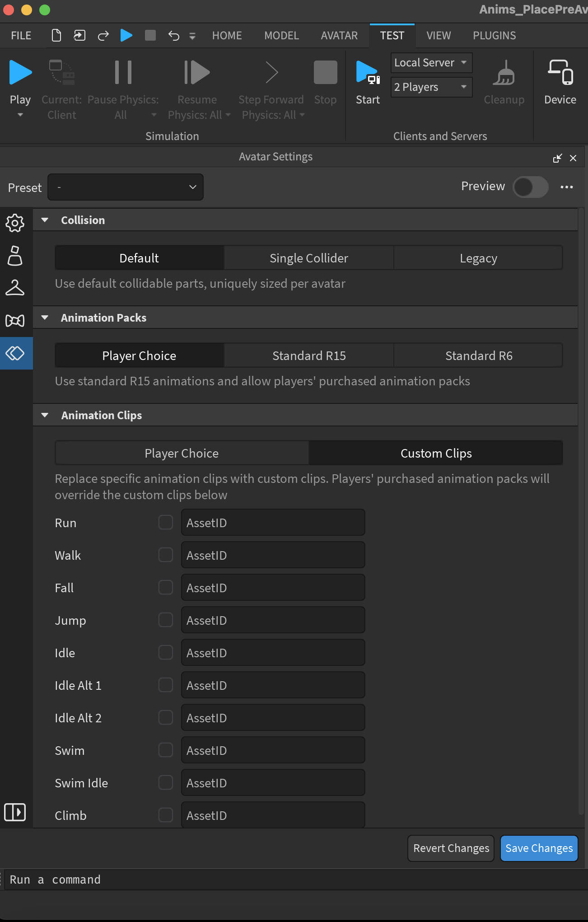Click the New file icon in quick toolbar
588x922 pixels.
(56, 35)
